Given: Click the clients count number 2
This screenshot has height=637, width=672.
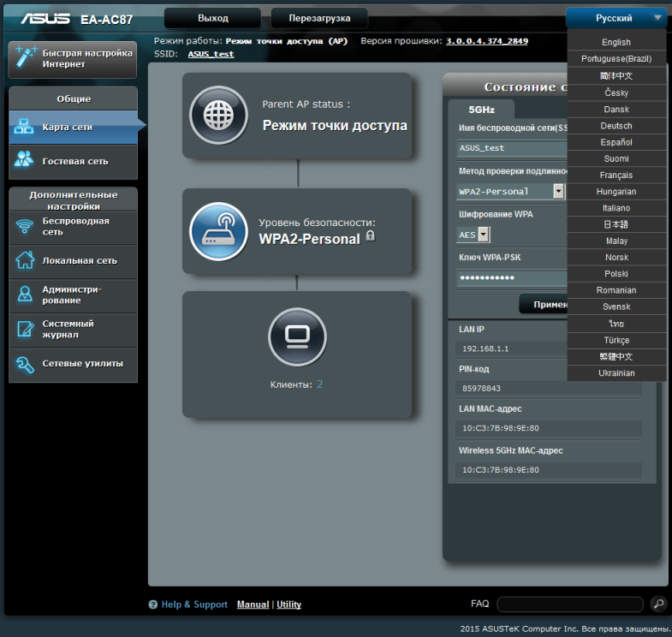Looking at the screenshot, I should (319, 384).
